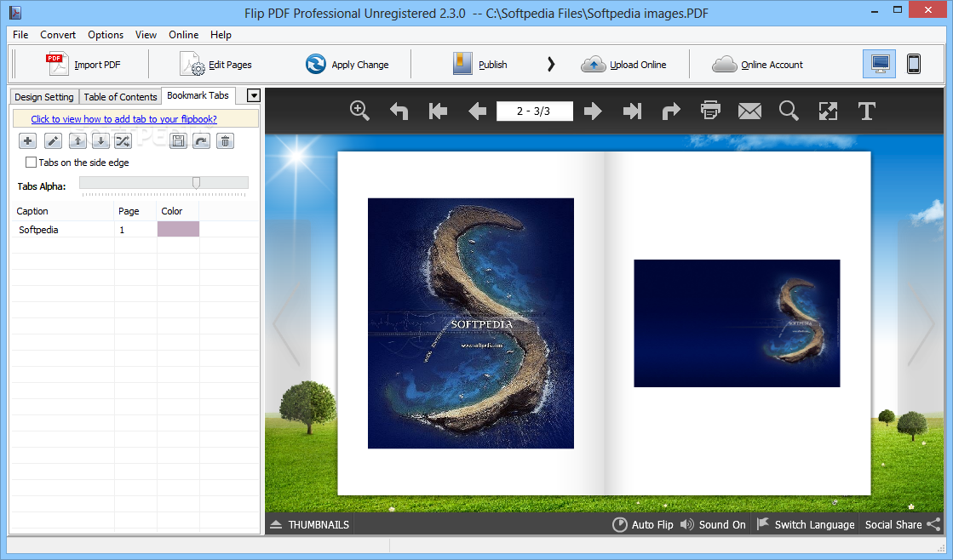The width and height of the screenshot is (953, 560).
Task: Open how to add tab help link
Action: [124, 119]
